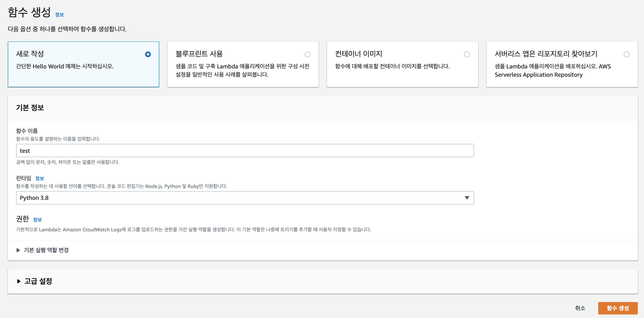
Task: Click the triangle icon beside 기본 실행 역할 변경
Action: [18, 250]
